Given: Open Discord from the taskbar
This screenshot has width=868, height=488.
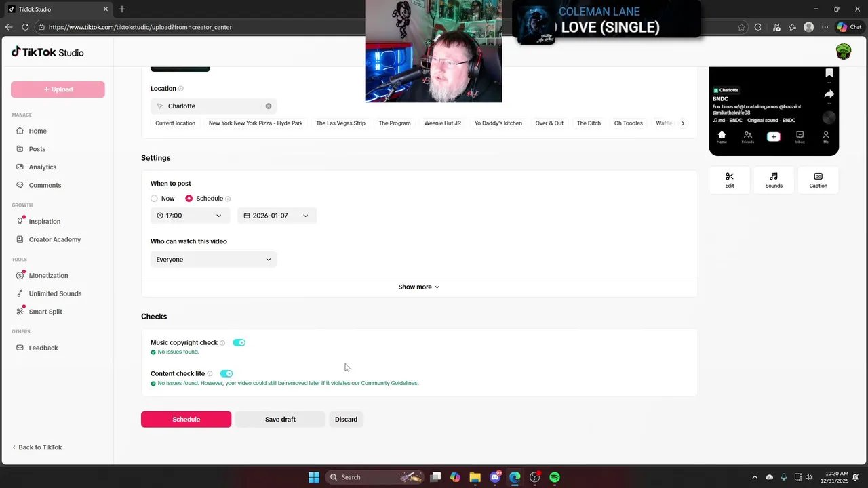Looking at the screenshot, I should coord(495,477).
